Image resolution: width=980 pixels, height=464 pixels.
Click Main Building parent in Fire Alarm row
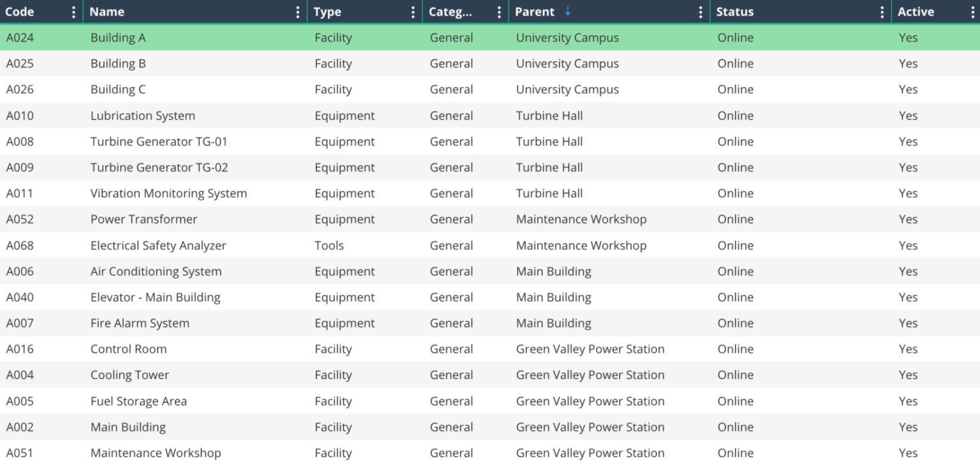click(x=553, y=324)
